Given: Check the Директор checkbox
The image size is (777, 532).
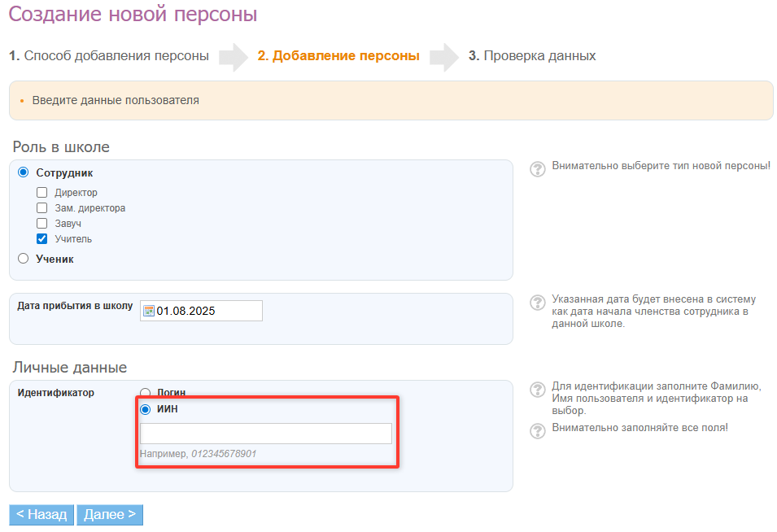Looking at the screenshot, I should point(42,193).
